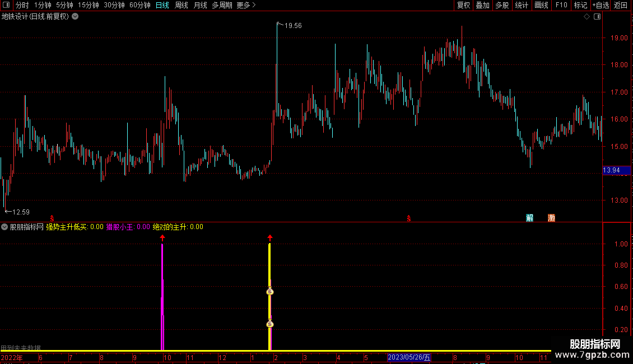Open the 统计 statistics tool

point(522,5)
